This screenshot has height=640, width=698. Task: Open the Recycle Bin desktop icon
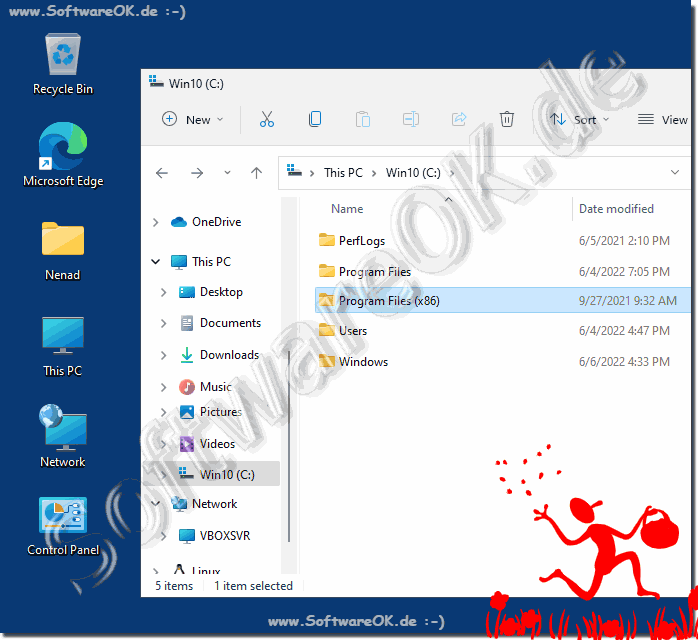tap(63, 64)
